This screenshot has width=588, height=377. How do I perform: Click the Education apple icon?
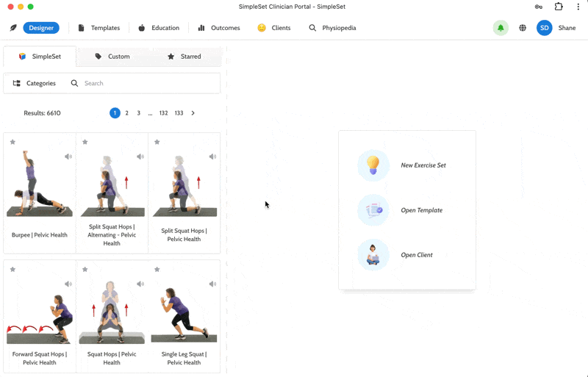point(141,28)
